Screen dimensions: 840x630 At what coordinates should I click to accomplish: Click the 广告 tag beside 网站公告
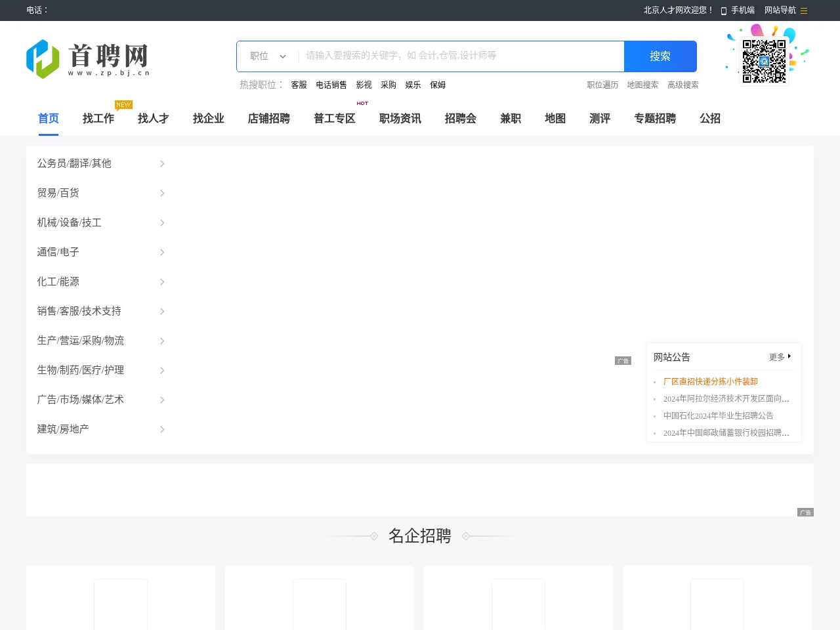point(623,361)
